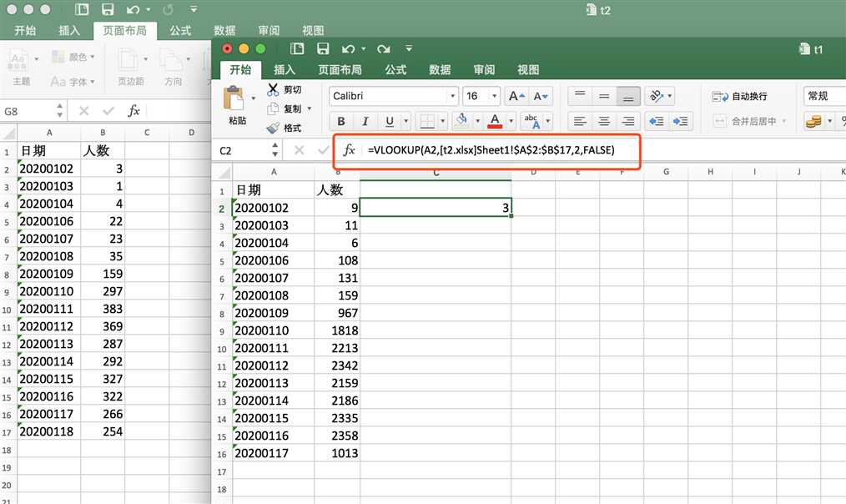This screenshot has width=846, height=504.
Task: Click the save icon in t1 title bar
Action: pos(323,48)
